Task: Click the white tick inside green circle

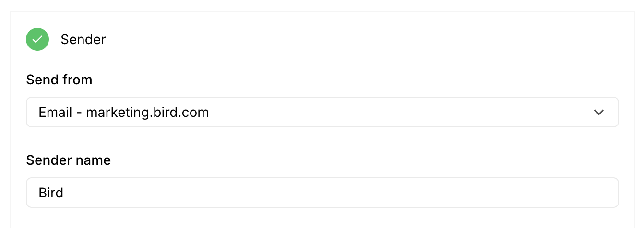Action: point(37,39)
